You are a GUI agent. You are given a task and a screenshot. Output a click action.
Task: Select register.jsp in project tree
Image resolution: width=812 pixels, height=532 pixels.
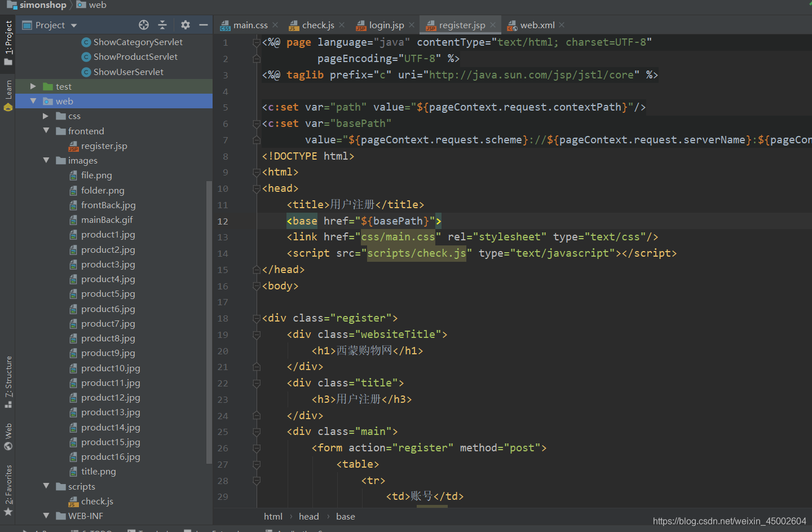[104, 146]
